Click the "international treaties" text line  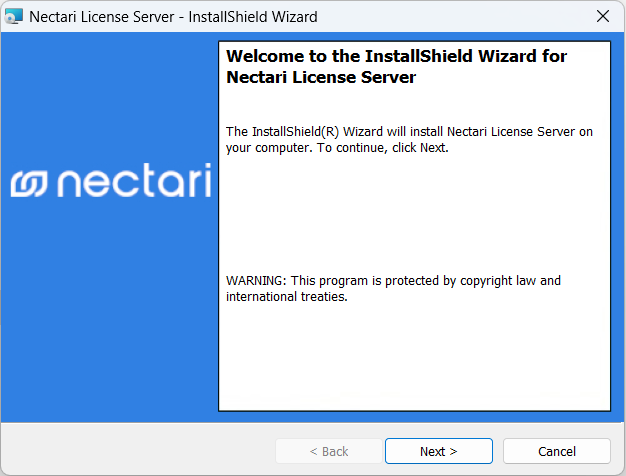tap(286, 297)
